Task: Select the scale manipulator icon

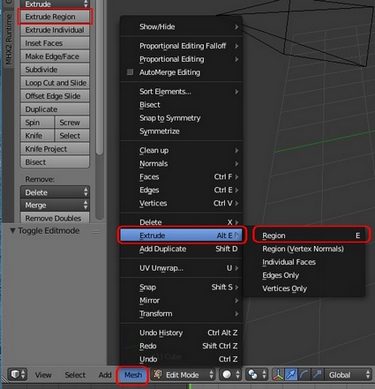Action: click(x=316, y=375)
